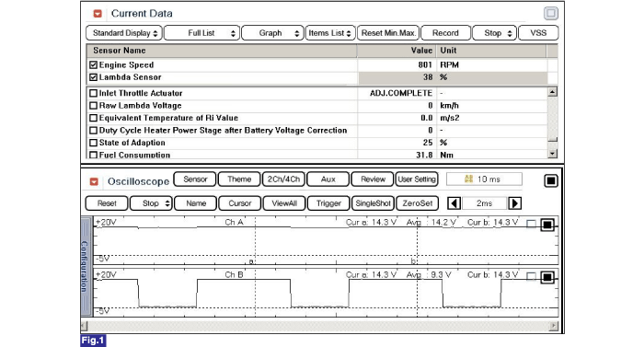The height and width of the screenshot is (347, 644).
Task: Toggle the Ch B small checkbox
Action: point(531,276)
